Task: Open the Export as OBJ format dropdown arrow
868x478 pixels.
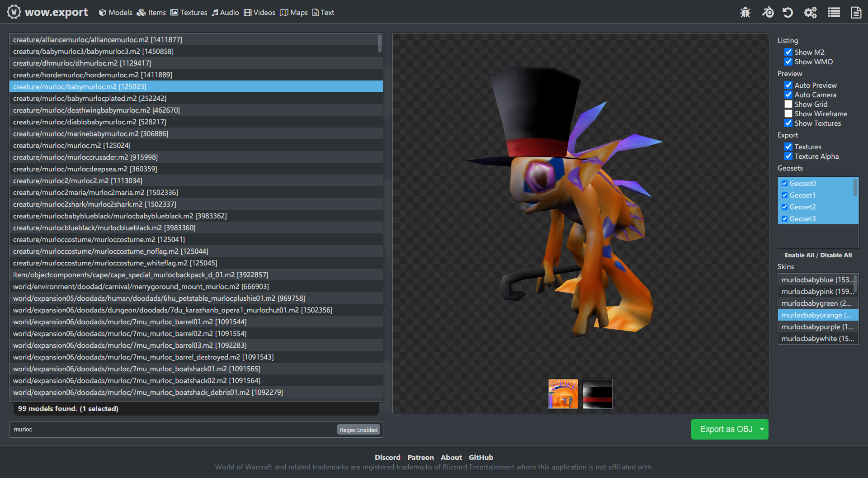Action: 762,429
